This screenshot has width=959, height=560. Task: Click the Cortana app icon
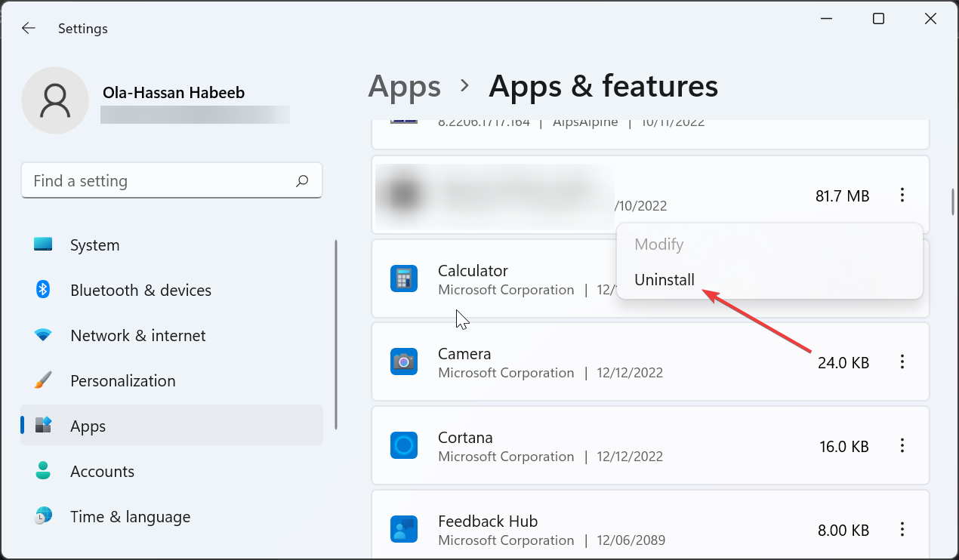click(x=404, y=446)
